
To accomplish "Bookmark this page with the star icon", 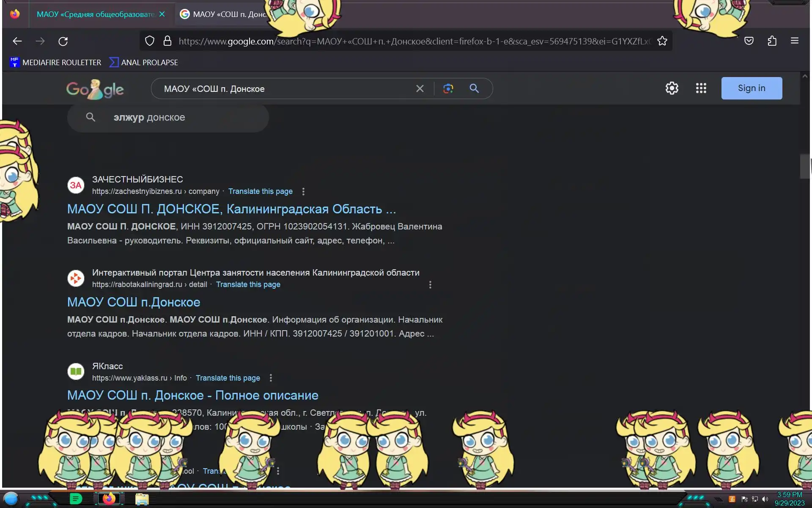I will point(662,41).
